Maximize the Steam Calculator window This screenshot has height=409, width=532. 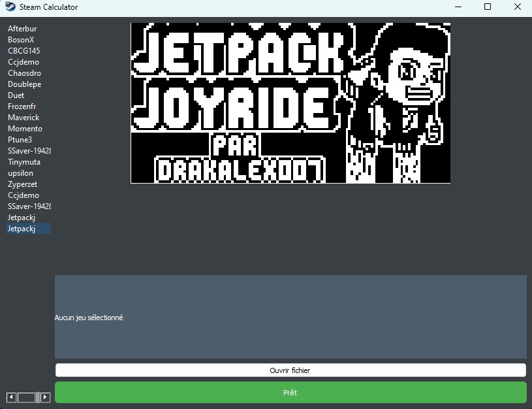pyautogui.click(x=488, y=7)
